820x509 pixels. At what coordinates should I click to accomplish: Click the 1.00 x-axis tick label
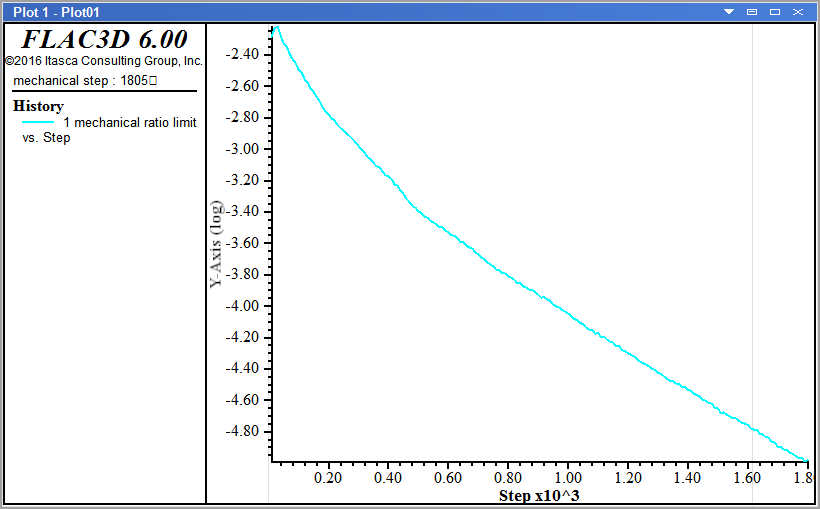click(568, 478)
